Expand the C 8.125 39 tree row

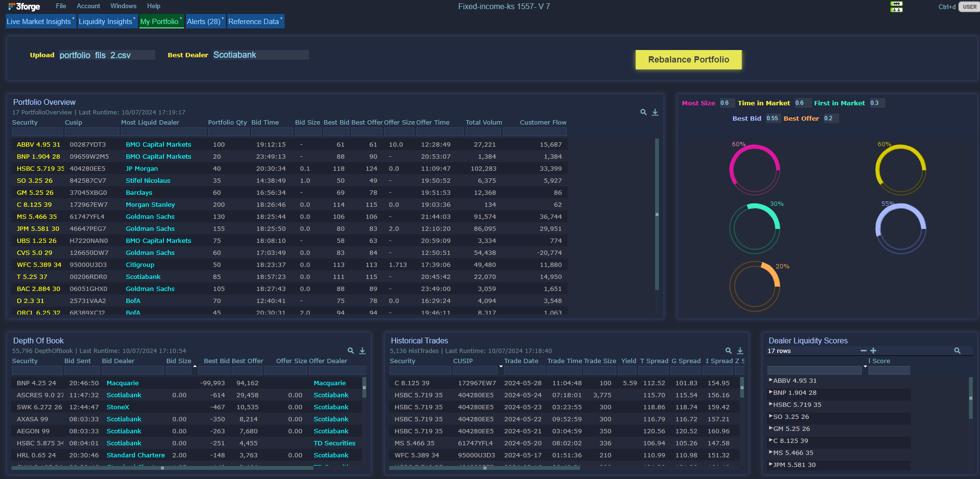point(770,440)
